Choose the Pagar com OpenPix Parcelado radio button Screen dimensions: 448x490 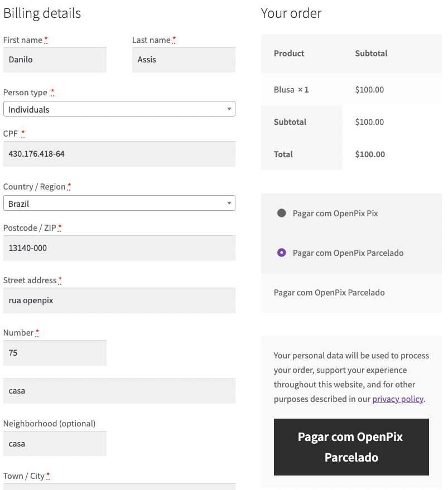[282, 253]
